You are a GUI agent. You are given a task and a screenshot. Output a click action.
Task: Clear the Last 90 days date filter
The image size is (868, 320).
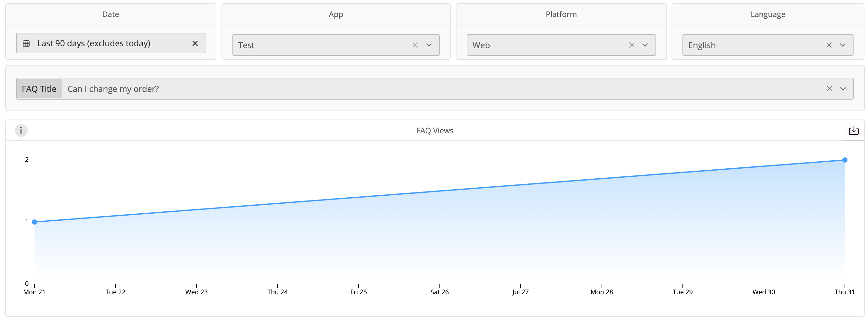[195, 43]
